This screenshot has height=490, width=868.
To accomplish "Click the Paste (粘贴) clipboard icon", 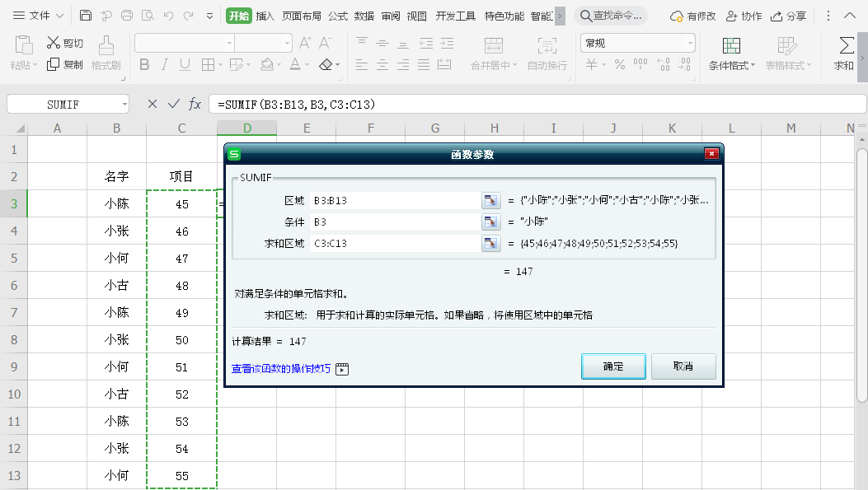I will (23, 45).
